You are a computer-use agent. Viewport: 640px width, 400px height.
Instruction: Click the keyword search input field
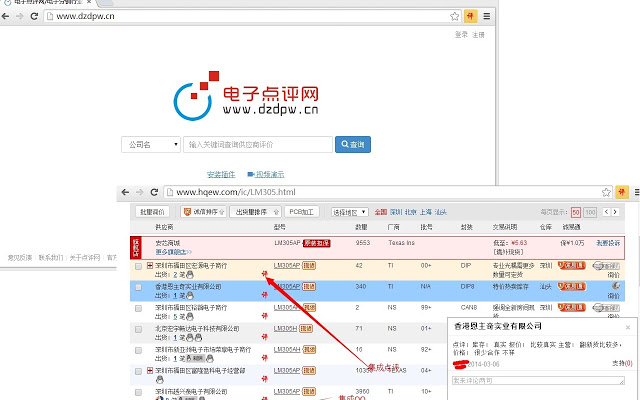coord(258,144)
